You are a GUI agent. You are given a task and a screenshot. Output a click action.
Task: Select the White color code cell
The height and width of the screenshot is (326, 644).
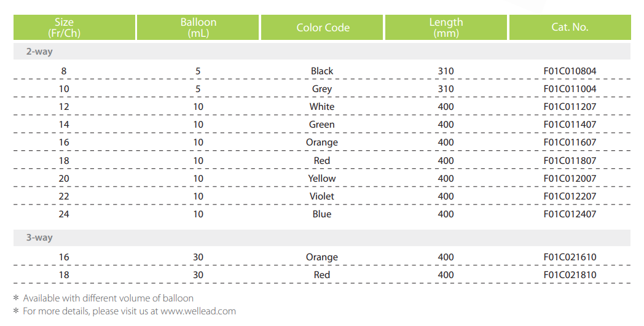322,107
